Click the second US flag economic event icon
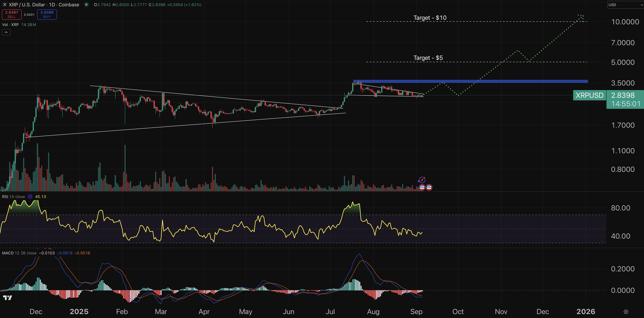The height and width of the screenshot is (318, 644). tap(429, 187)
